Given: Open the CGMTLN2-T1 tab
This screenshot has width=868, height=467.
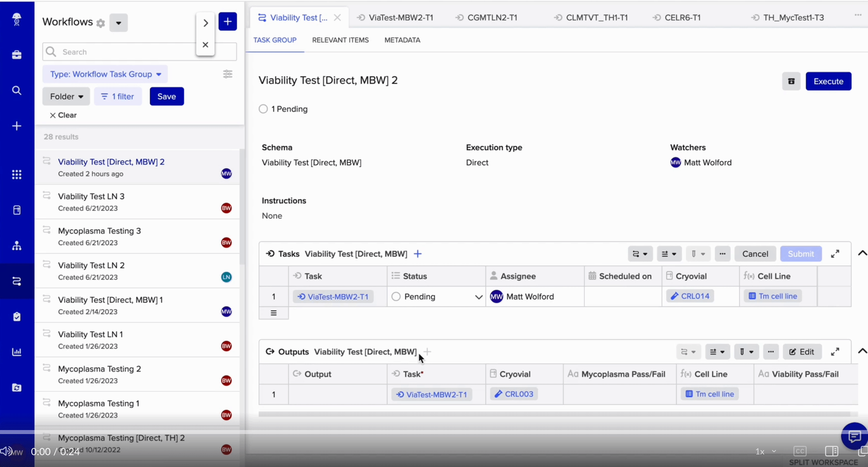Looking at the screenshot, I should coord(486,17).
